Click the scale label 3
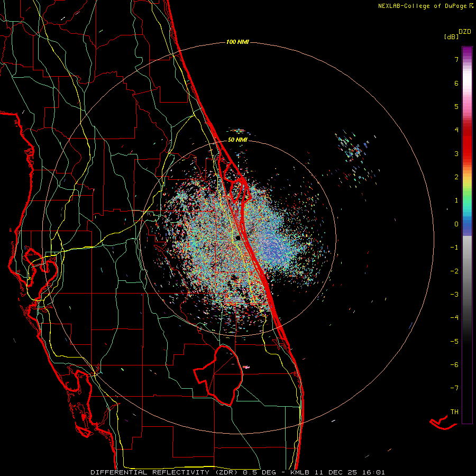The image size is (476, 476). click(456, 153)
